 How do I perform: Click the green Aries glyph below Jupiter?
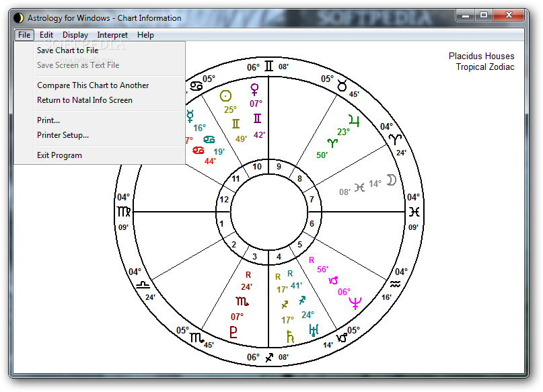pyautogui.click(x=332, y=143)
